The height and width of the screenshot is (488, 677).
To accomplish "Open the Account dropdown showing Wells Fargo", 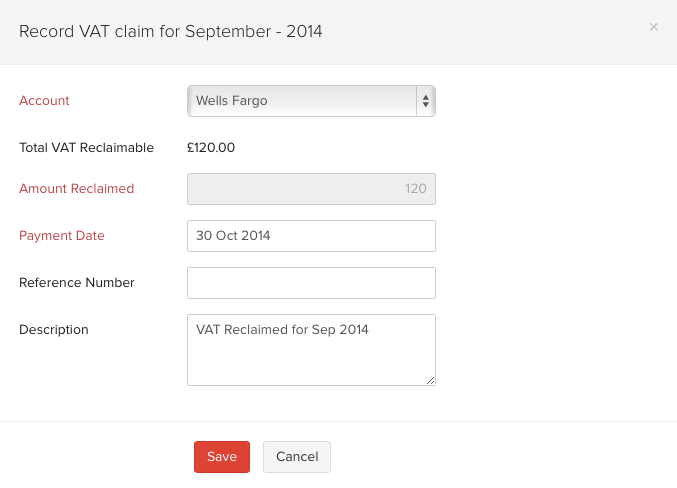I will pos(301,101).
